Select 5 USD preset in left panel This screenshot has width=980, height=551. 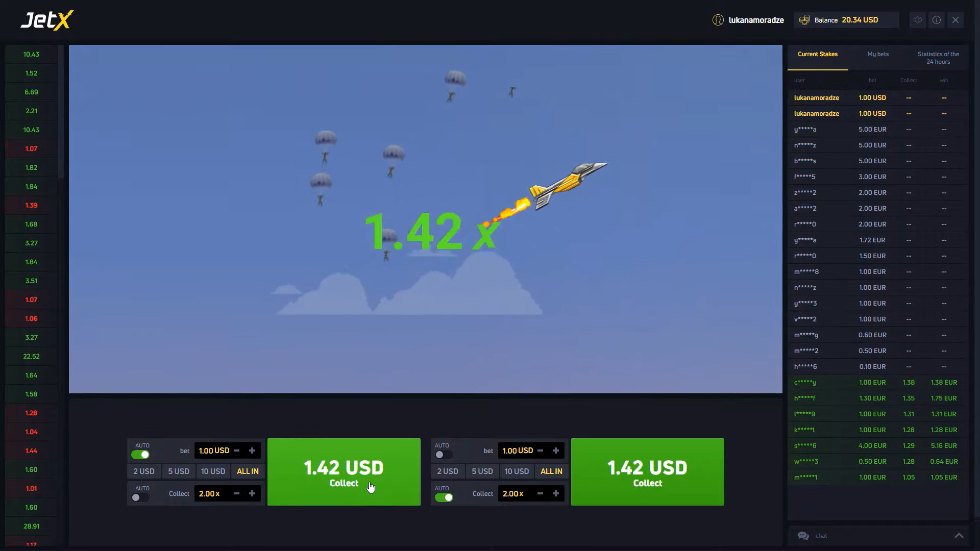tap(179, 471)
